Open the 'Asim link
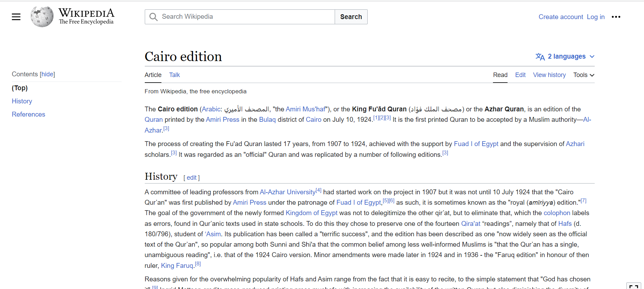644x289 pixels. coord(213,234)
